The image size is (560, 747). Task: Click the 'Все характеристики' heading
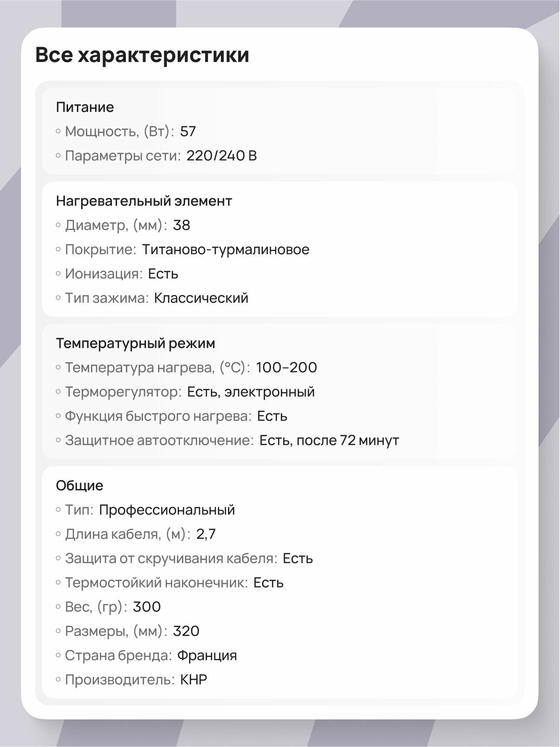click(x=142, y=55)
